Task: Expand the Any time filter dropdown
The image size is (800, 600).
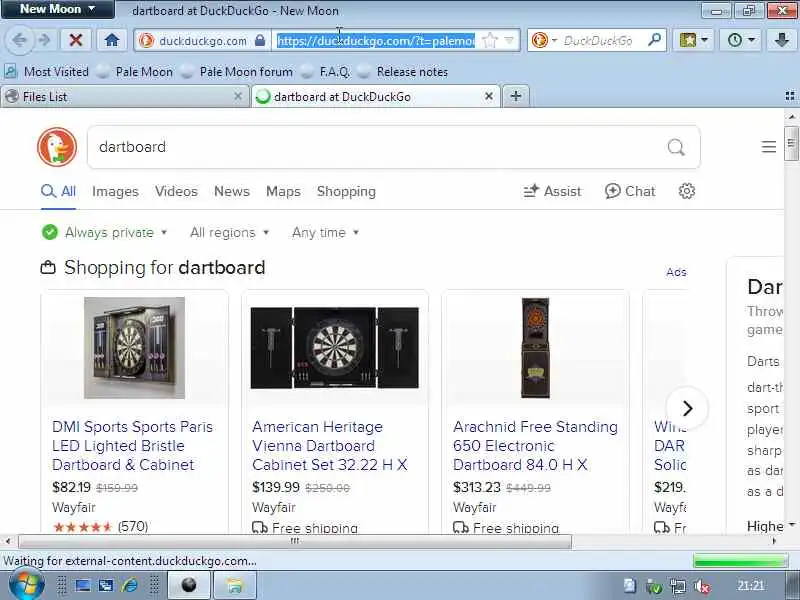Action: [x=325, y=233]
